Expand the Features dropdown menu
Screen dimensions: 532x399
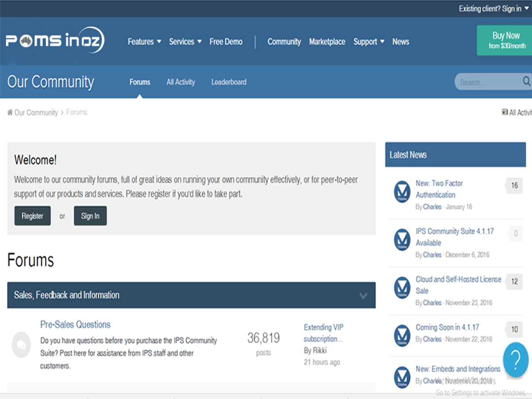pyautogui.click(x=145, y=42)
